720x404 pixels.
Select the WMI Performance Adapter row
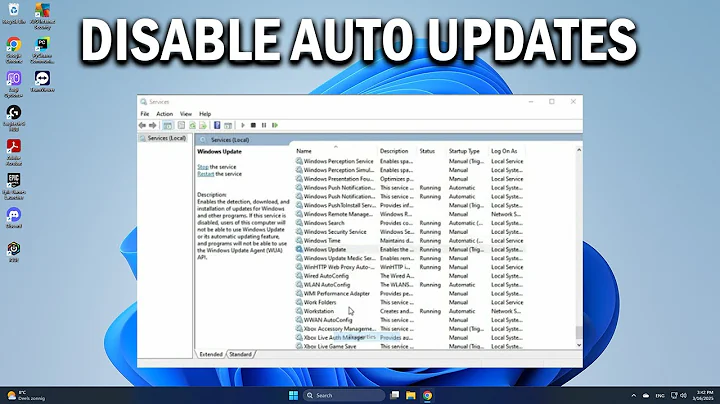(x=410, y=293)
